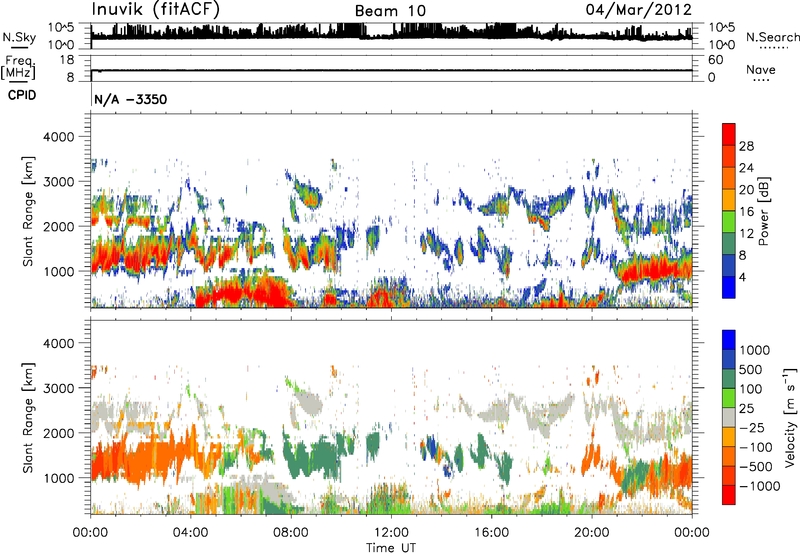Click the '28' tick on the Power colorbar
800x554 pixels.
[746, 146]
